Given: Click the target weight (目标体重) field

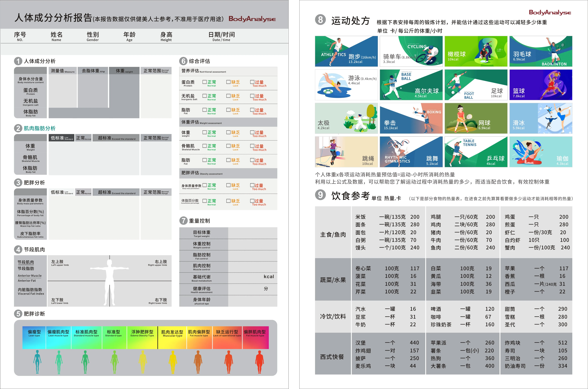Looking at the screenshot, I should pyautogui.click(x=253, y=233).
